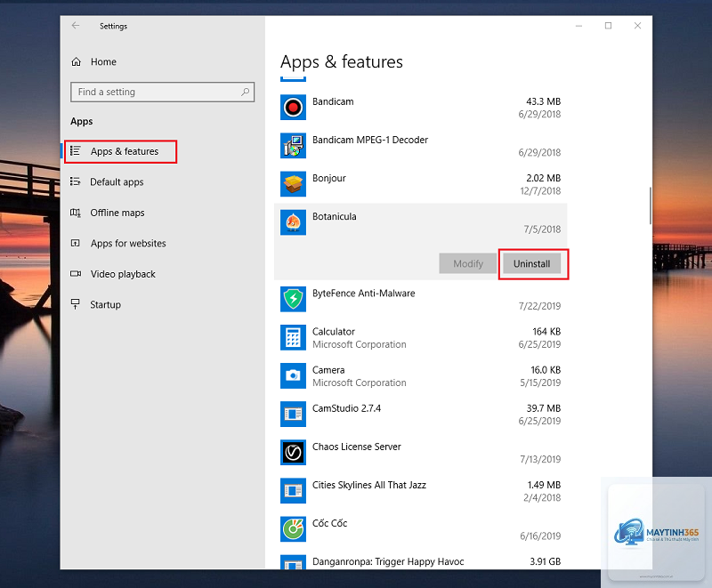This screenshot has width=712, height=588.
Task: Click the 7/5/2018 install date
Action: pos(542,230)
